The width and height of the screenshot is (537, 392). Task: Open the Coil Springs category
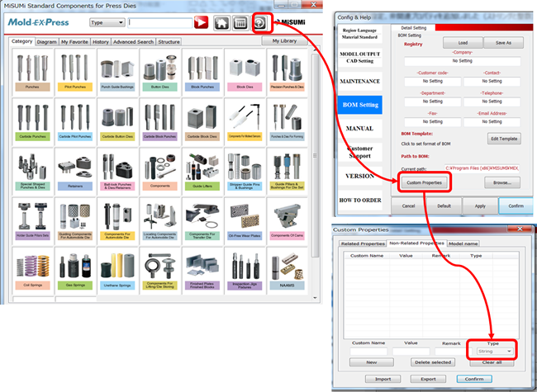pyautogui.click(x=32, y=271)
